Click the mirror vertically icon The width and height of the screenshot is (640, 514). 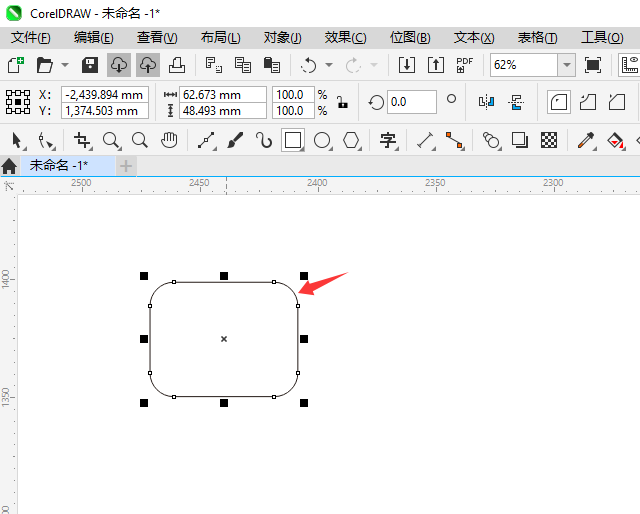pyautogui.click(x=516, y=102)
